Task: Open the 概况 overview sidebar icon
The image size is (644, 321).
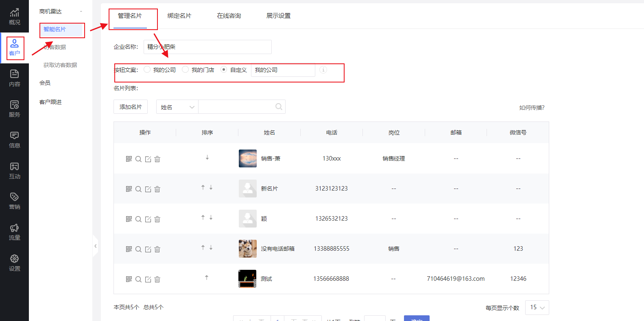Action: (x=14, y=17)
